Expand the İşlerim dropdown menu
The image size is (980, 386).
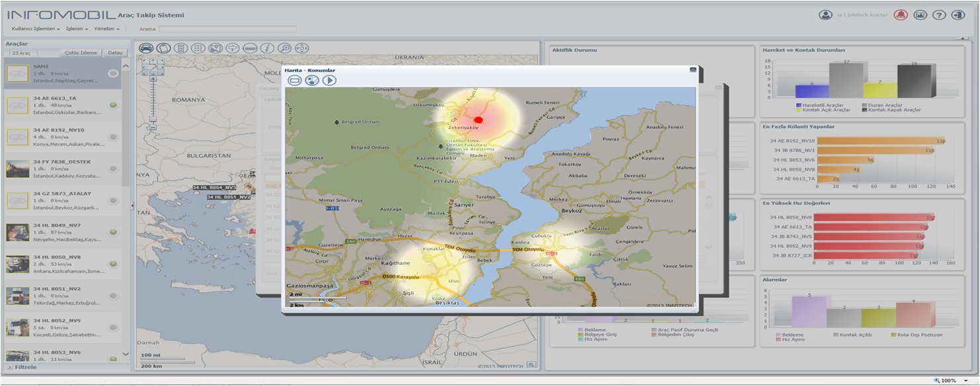tap(77, 29)
